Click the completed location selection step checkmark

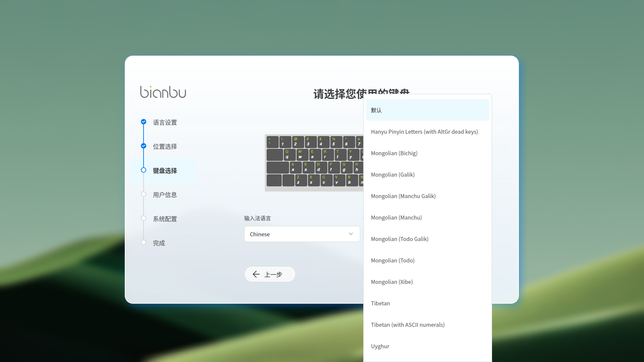[x=144, y=146]
